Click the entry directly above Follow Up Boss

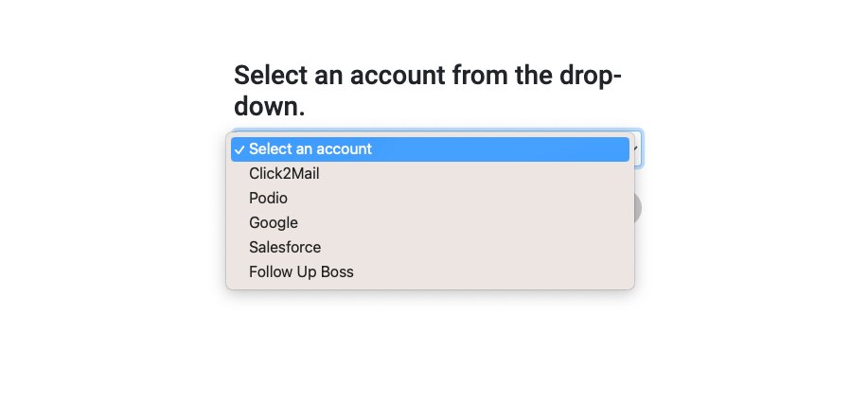pos(285,248)
